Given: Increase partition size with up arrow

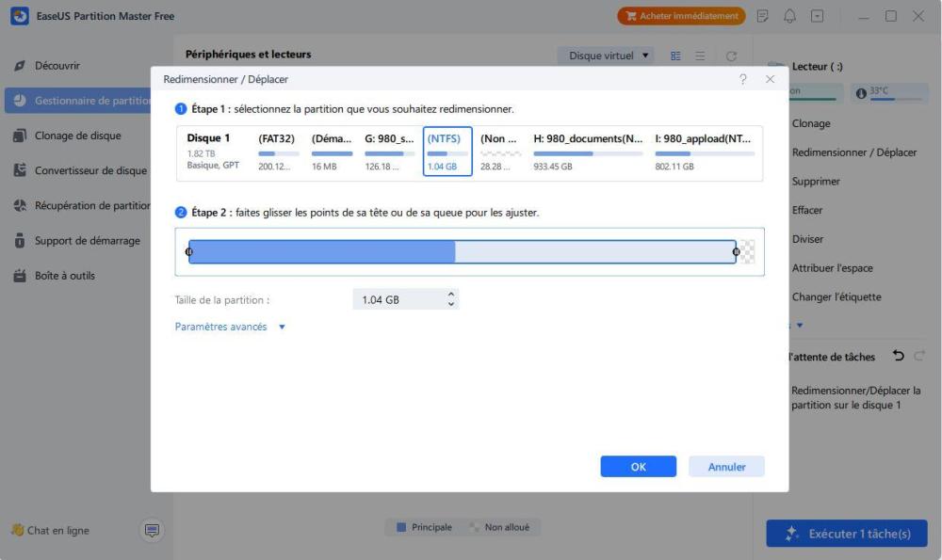Looking at the screenshot, I should point(451,294).
